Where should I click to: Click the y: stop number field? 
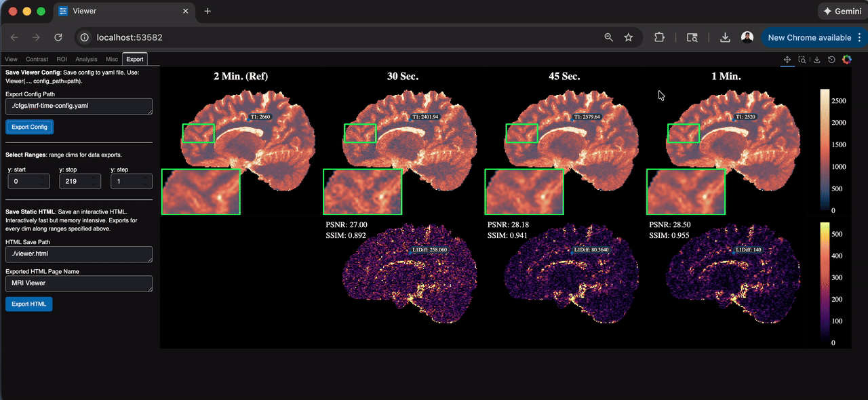tap(80, 182)
